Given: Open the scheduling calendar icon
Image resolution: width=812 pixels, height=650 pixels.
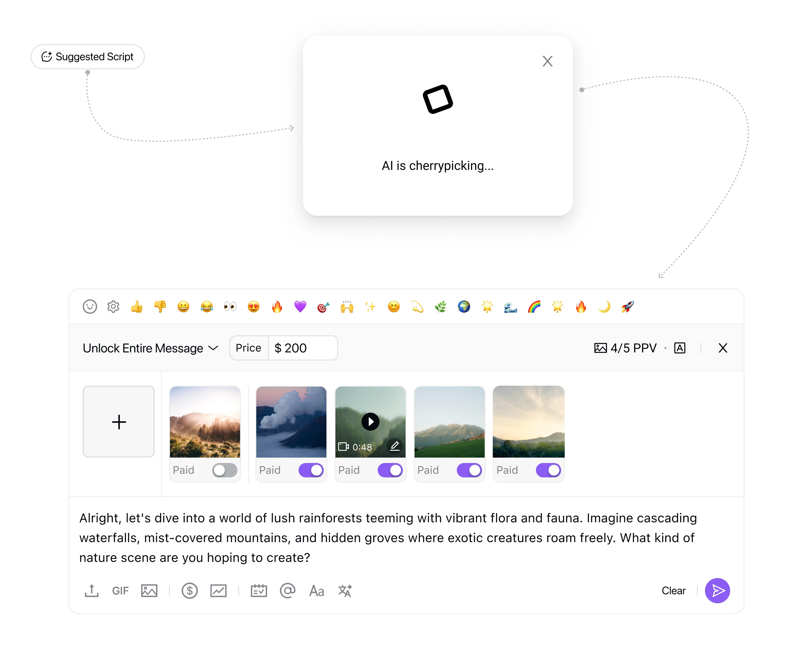Looking at the screenshot, I should (x=259, y=590).
